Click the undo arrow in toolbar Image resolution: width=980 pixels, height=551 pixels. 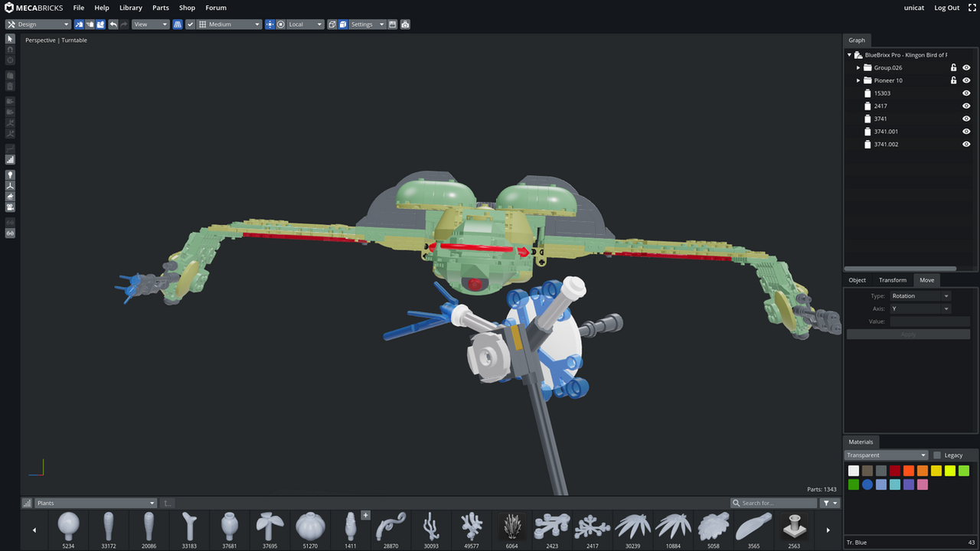click(x=113, y=24)
